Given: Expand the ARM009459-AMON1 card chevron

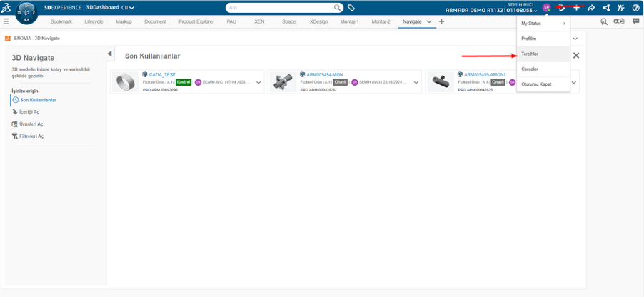Looking at the screenshot, I should coord(574,82).
